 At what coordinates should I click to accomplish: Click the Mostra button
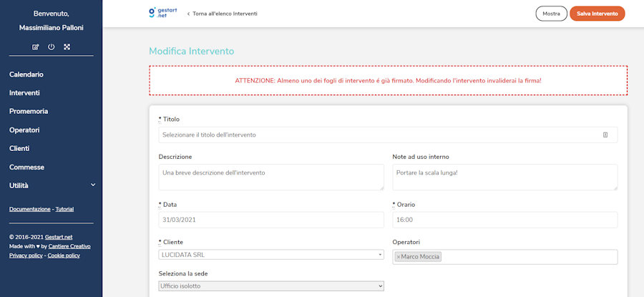[x=551, y=14]
